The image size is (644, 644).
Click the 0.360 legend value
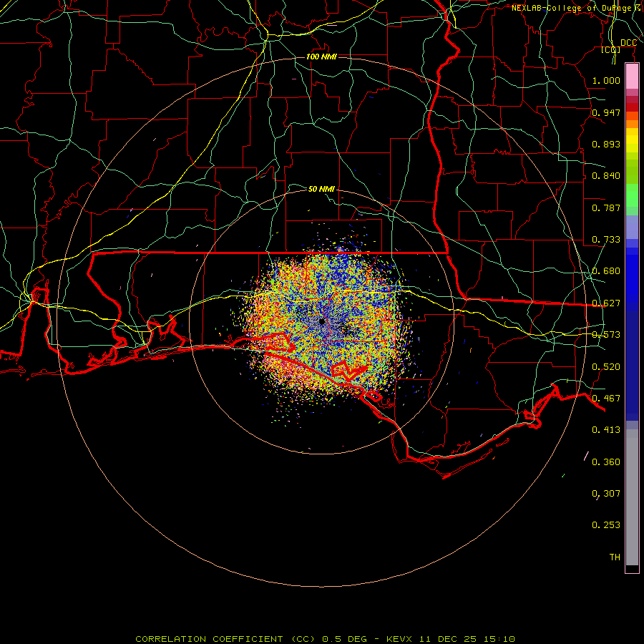click(606, 462)
